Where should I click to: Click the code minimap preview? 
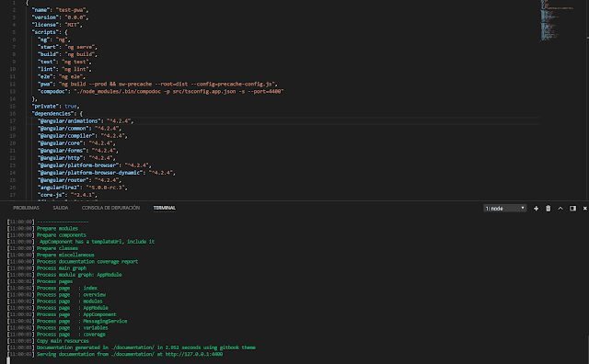[x=557, y=20]
